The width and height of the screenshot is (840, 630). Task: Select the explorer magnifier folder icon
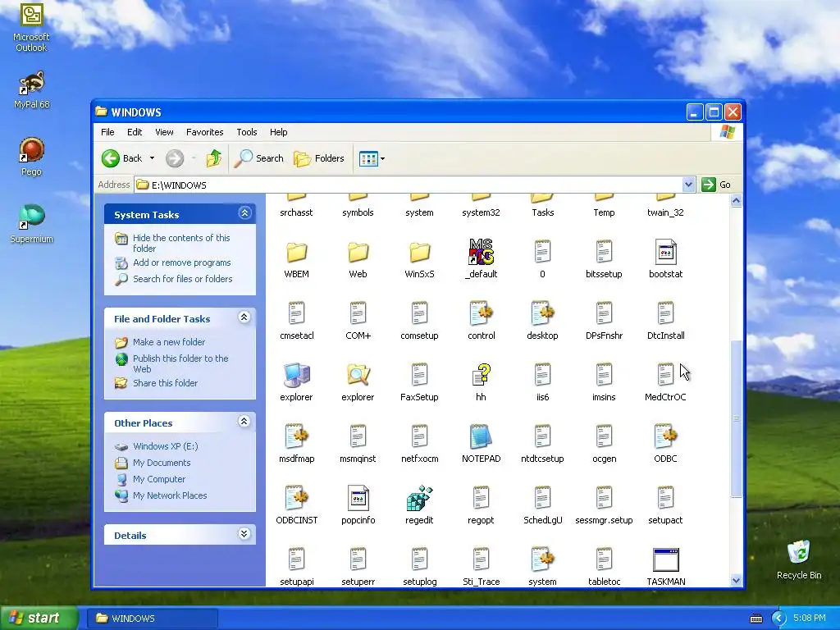tap(358, 374)
